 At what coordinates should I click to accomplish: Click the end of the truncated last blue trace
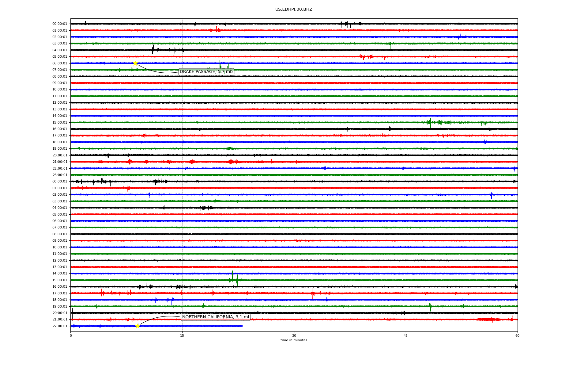click(242, 326)
